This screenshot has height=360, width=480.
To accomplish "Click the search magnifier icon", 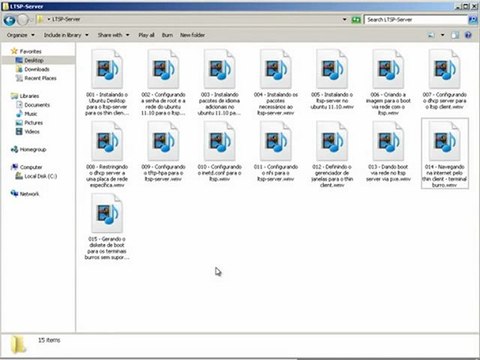I will click(473, 20).
